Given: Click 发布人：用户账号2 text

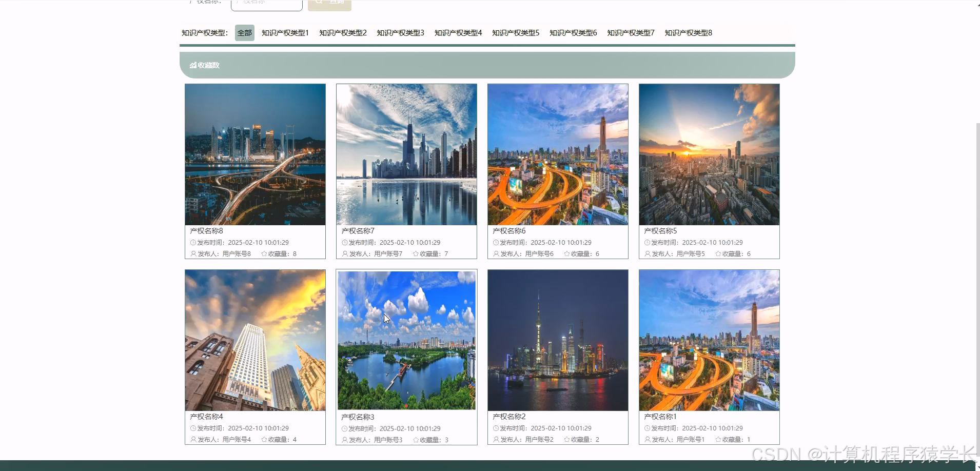Looking at the screenshot, I should click(527, 440).
